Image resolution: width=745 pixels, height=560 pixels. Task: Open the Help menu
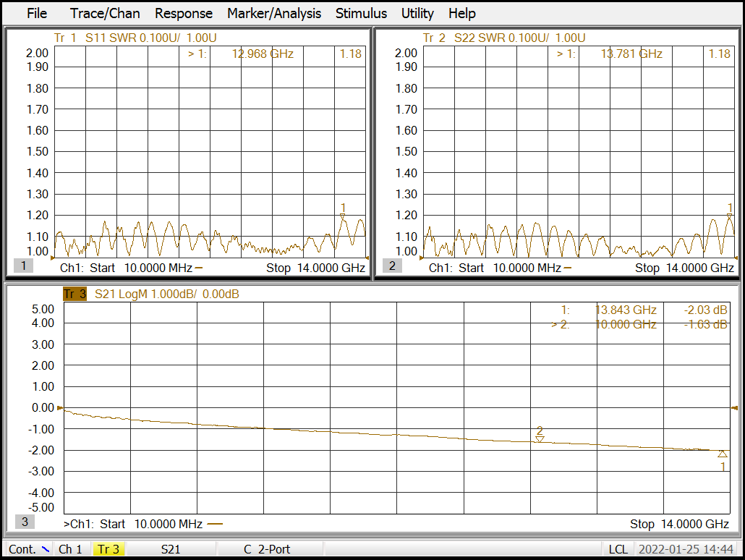(x=461, y=13)
